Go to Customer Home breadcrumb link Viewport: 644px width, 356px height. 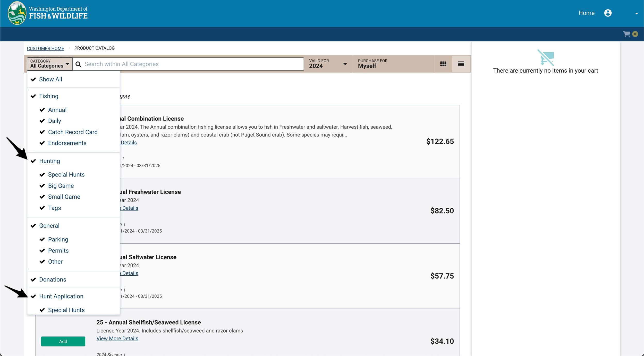pos(45,48)
